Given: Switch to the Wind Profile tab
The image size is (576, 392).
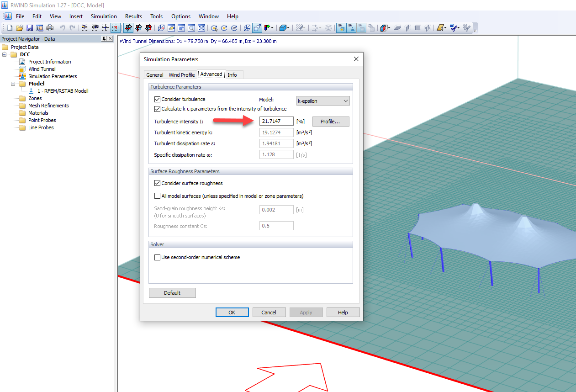Looking at the screenshot, I should pyautogui.click(x=181, y=75).
